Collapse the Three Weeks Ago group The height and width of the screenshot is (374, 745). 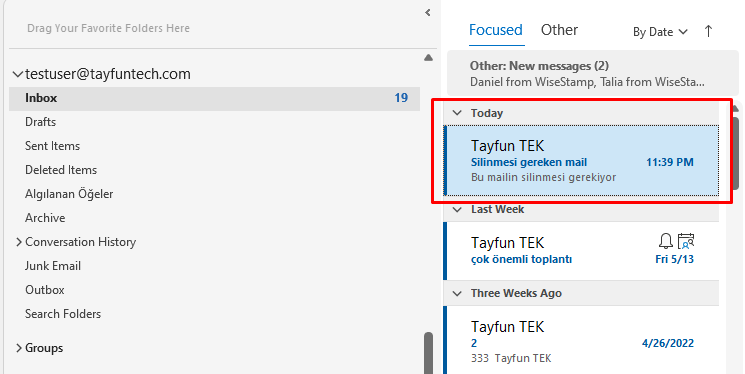click(457, 293)
